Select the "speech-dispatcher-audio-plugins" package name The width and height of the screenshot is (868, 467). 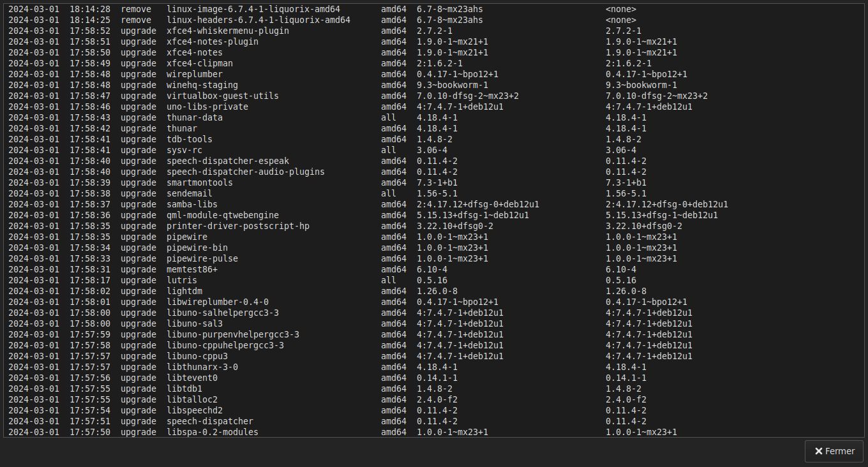[246, 172]
